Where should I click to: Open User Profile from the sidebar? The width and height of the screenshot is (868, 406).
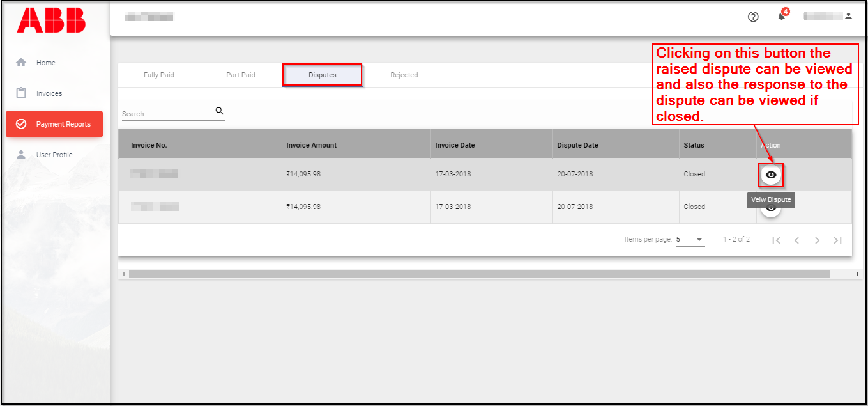[54, 155]
